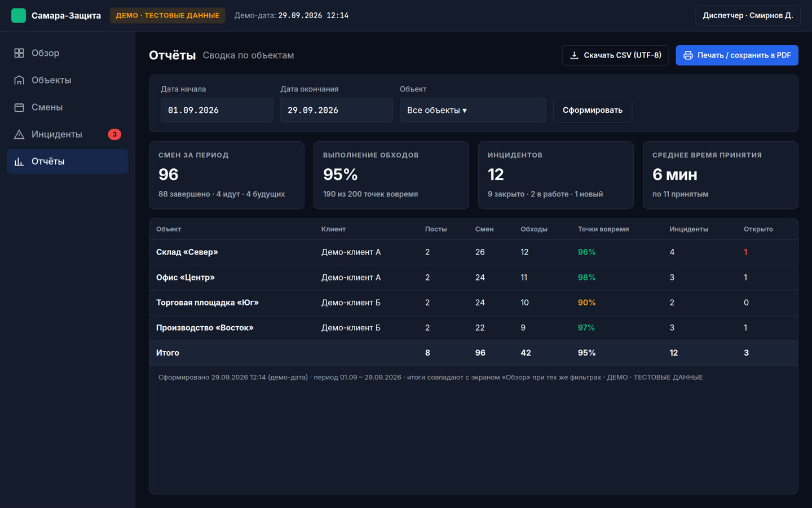Click the Офис «Центр» row name

[x=186, y=278]
